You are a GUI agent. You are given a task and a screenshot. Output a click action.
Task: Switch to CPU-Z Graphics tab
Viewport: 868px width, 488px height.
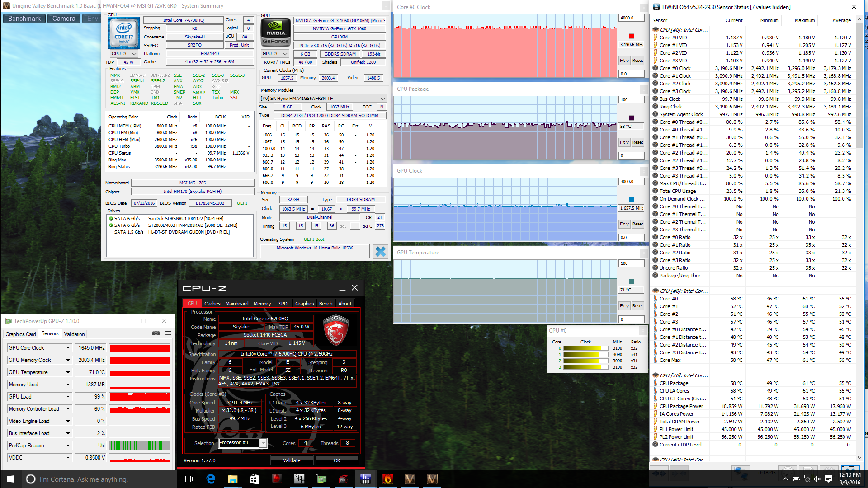[304, 304]
